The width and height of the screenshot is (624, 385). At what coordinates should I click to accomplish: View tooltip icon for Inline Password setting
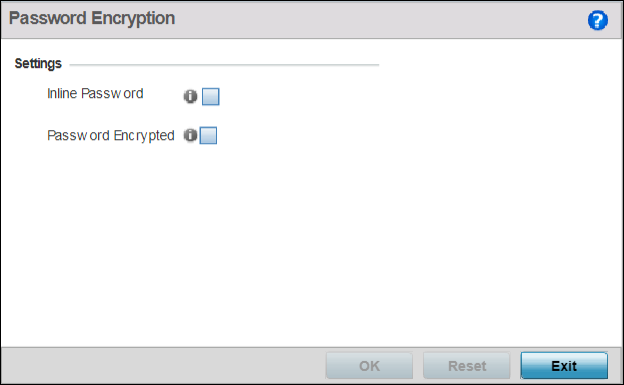pyautogui.click(x=190, y=96)
